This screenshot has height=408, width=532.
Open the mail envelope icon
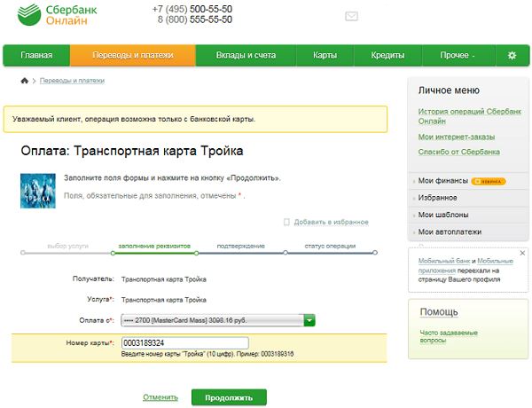(351, 16)
